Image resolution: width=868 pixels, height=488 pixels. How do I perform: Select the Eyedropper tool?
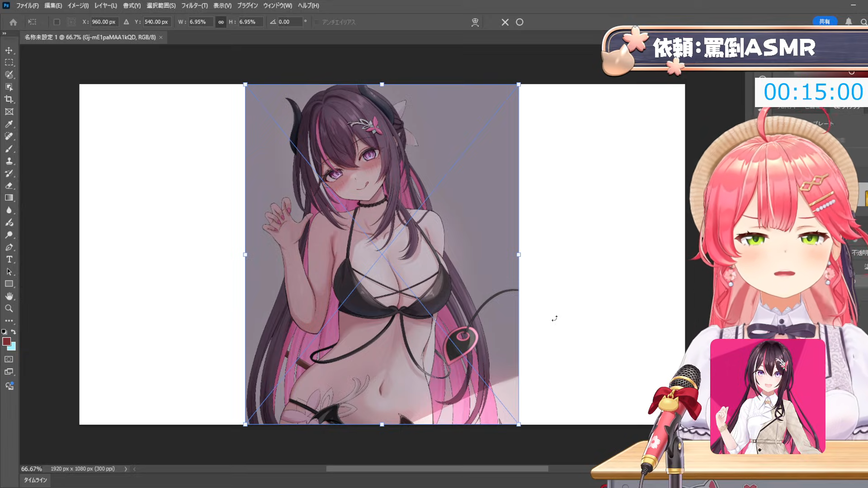pos(9,124)
